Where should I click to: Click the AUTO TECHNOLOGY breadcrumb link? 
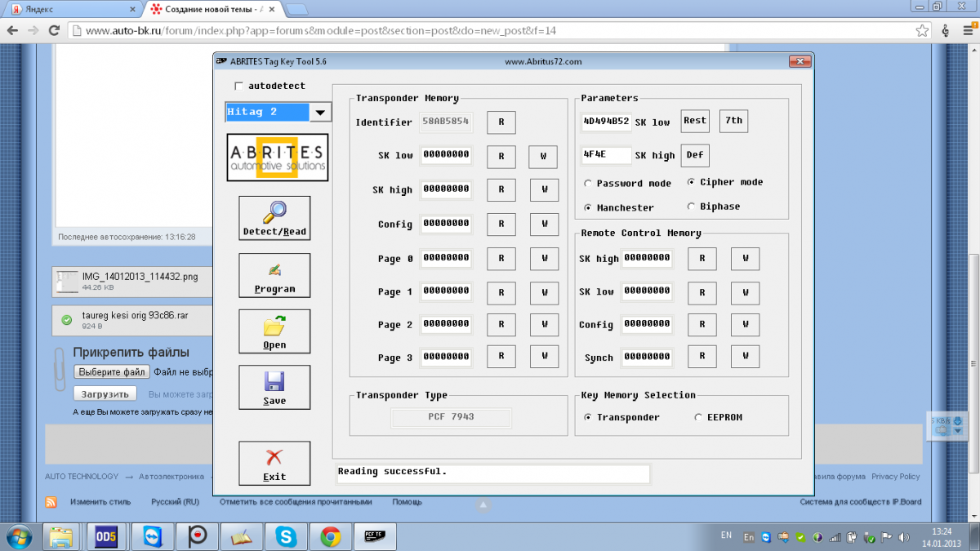click(x=82, y=477)
